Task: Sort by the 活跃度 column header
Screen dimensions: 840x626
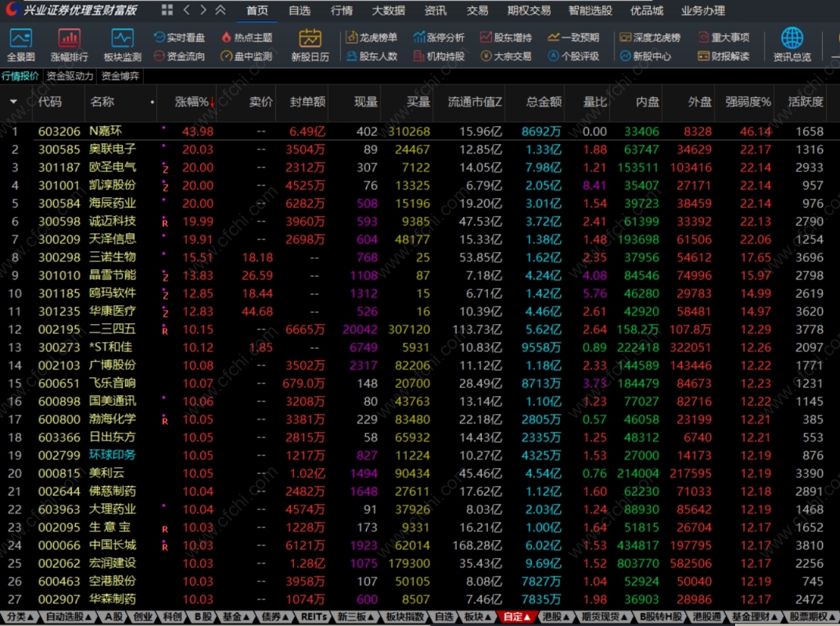Action: tap(805, 101)
